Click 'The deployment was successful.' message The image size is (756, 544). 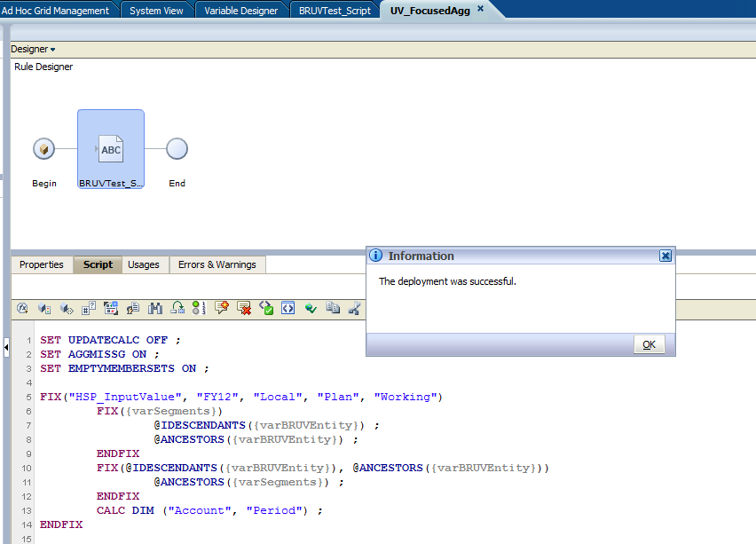[x=447, y=281]
